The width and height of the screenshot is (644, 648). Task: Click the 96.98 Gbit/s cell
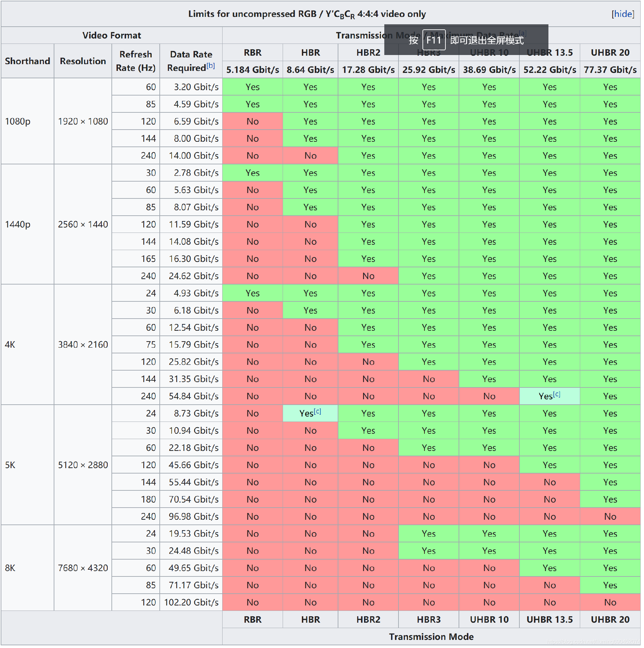191,516
